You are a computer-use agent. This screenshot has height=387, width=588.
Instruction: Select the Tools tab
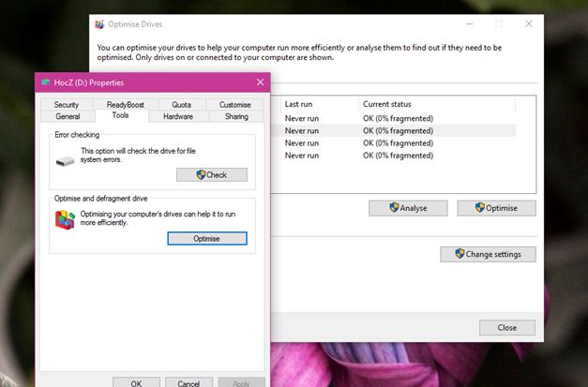point(122,115)
